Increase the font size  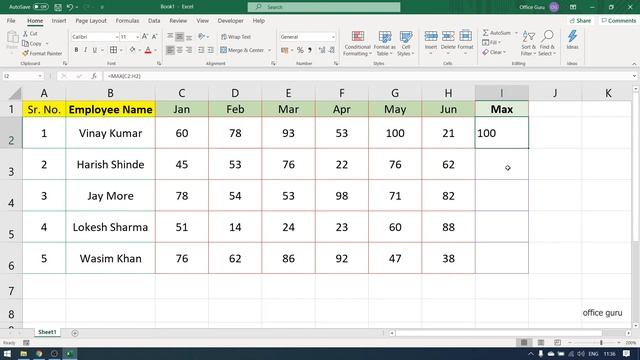pos(145,37)
